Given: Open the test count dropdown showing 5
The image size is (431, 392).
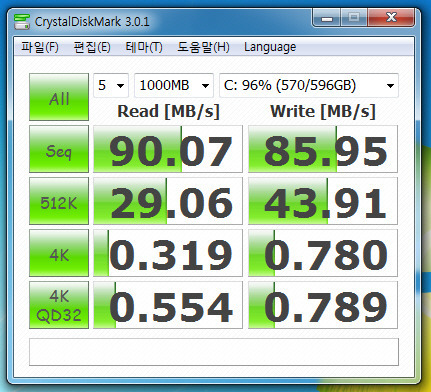Looking at the screenshot, I should point(111,86).
